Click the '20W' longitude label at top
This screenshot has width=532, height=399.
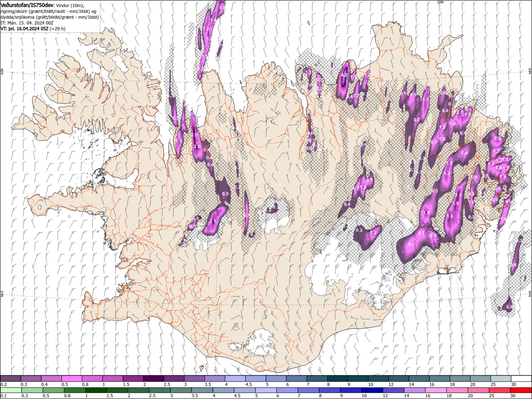[221, 2]
